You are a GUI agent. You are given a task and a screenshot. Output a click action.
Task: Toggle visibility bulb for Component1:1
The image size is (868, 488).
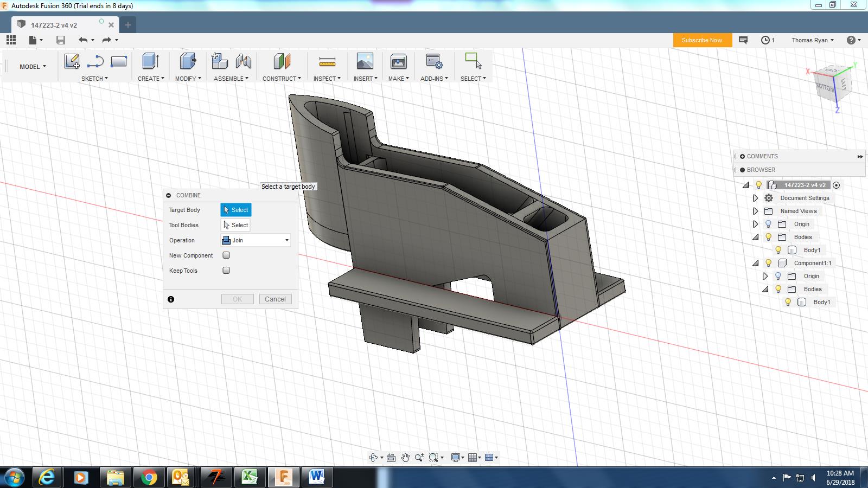tap(768, 263)
